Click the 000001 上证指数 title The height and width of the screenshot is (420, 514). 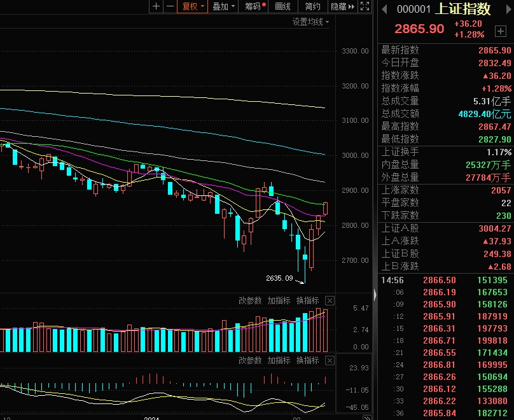pos(443,9)
